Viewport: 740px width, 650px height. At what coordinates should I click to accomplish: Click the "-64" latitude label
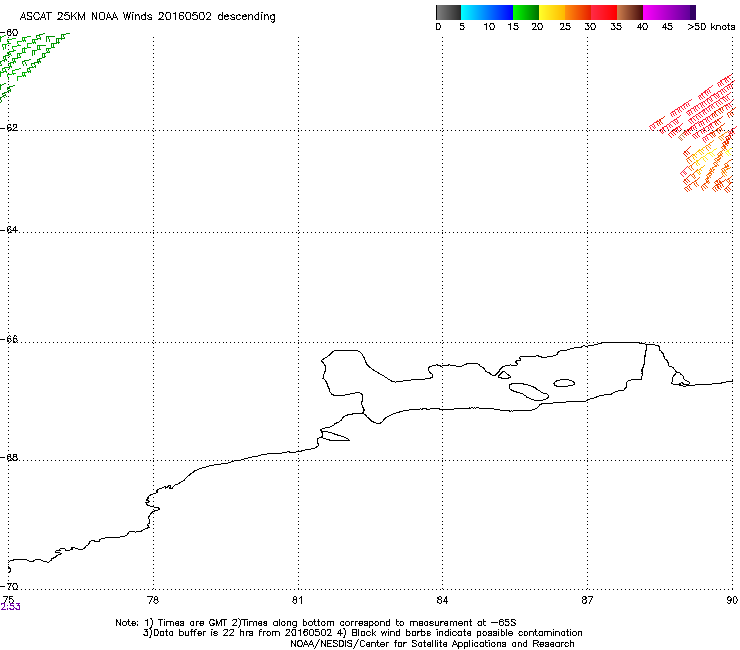[x=9, y=229]
